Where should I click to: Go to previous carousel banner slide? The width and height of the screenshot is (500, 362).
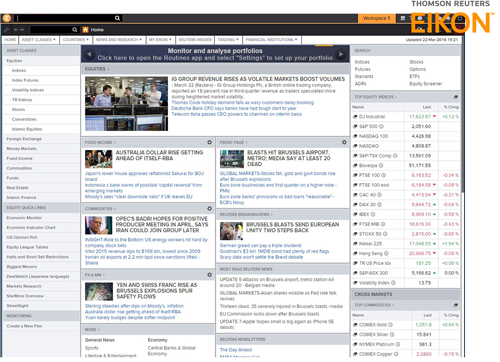tap(89, 54)
